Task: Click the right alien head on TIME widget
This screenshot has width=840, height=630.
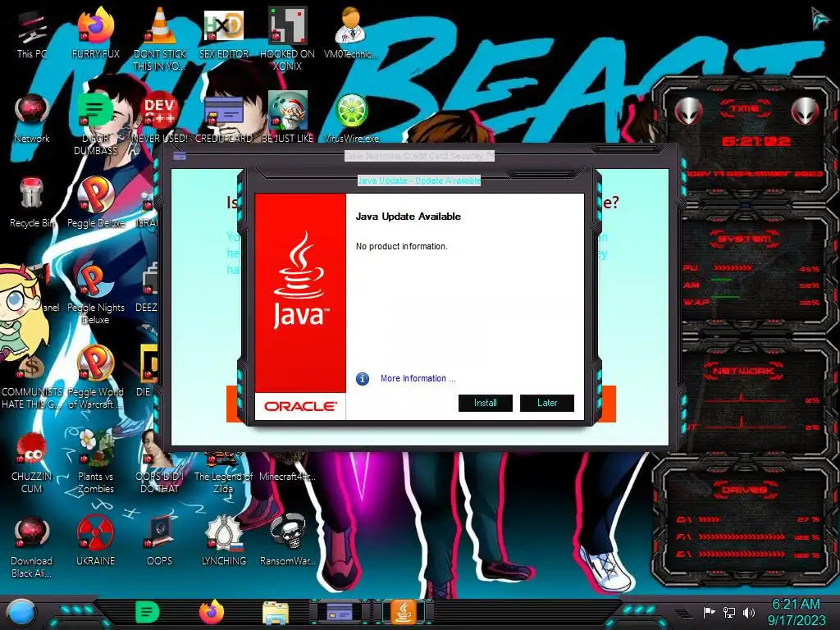Action: pos(806,111)
